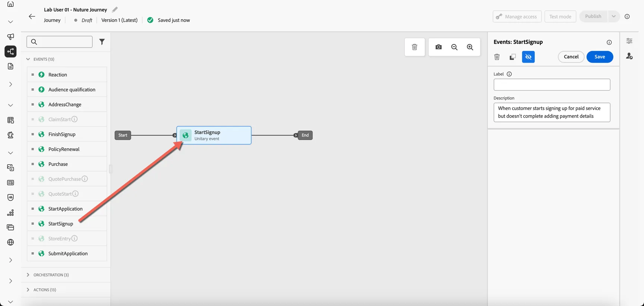
Task: Select the Reaction event in the palette
Action: [x=67, y=75]
